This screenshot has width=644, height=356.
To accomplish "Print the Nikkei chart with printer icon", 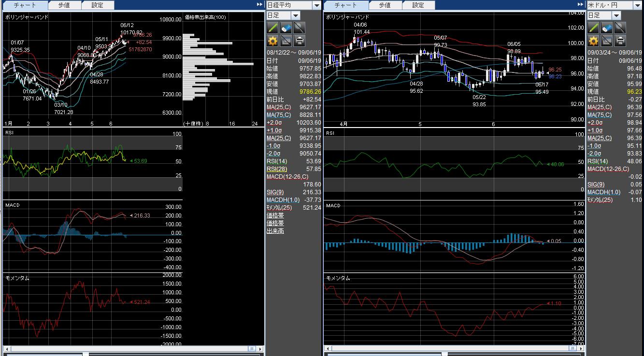I will coord(300,41).
